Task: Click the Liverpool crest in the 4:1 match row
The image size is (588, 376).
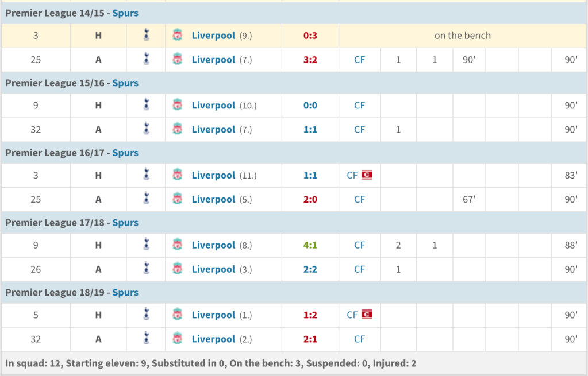Action: click(x=178, y=245)
